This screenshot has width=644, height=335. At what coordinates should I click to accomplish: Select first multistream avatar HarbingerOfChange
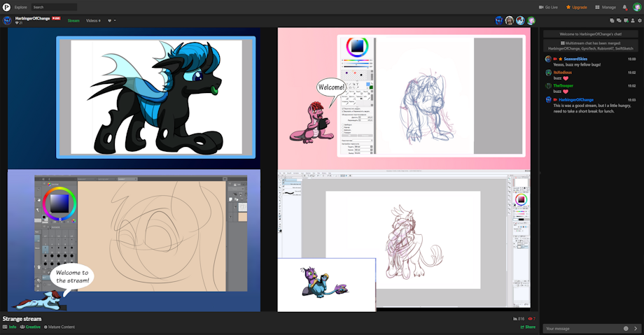click(x=499, y=20)
